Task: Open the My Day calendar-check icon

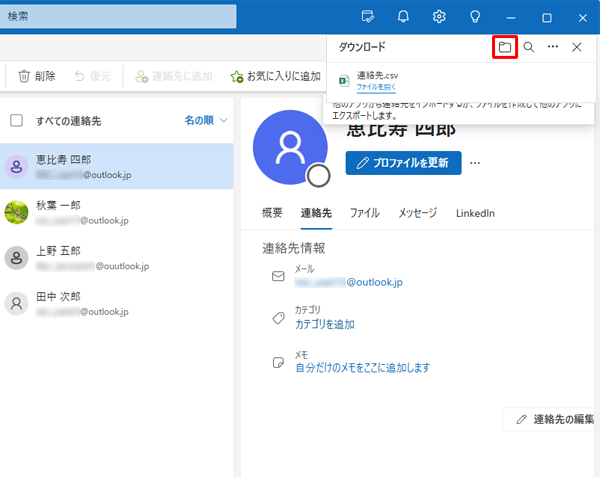Action: pos(367,16)
